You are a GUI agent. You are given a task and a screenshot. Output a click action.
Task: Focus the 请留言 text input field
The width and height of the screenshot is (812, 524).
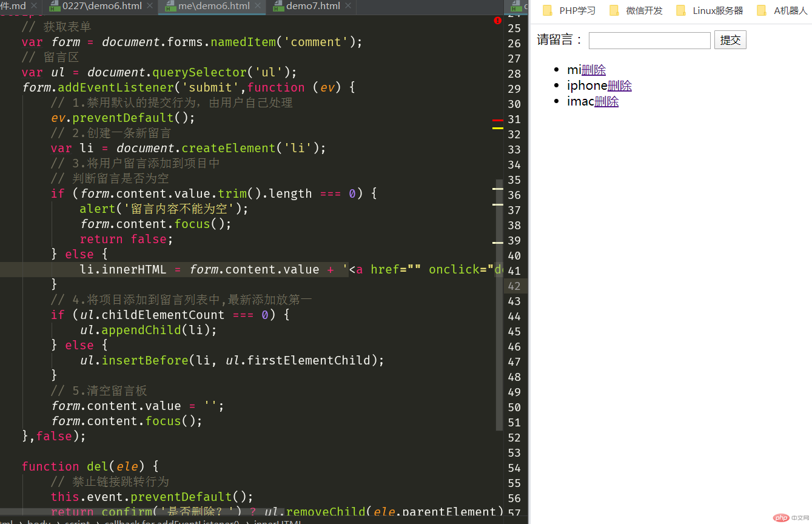[x=649, y=41]
